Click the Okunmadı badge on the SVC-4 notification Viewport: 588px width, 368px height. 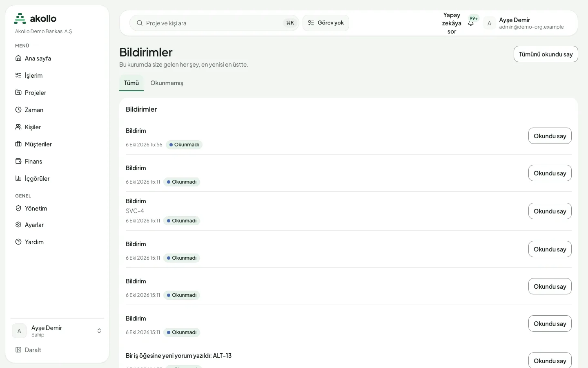(182, 221)
